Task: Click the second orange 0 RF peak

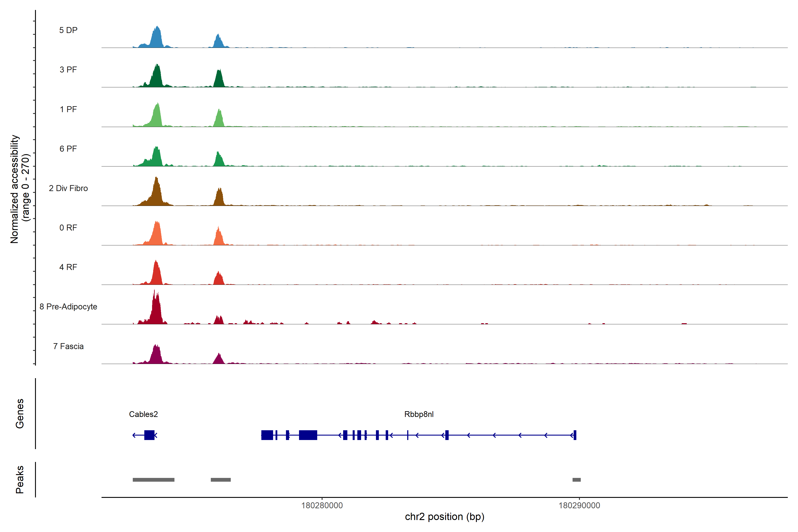Action: [219, 237]
